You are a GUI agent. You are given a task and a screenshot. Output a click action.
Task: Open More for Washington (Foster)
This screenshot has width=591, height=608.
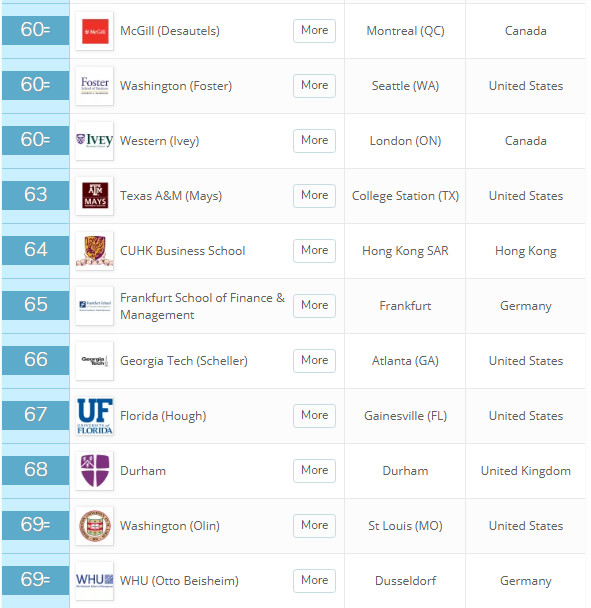pos(315,86)
